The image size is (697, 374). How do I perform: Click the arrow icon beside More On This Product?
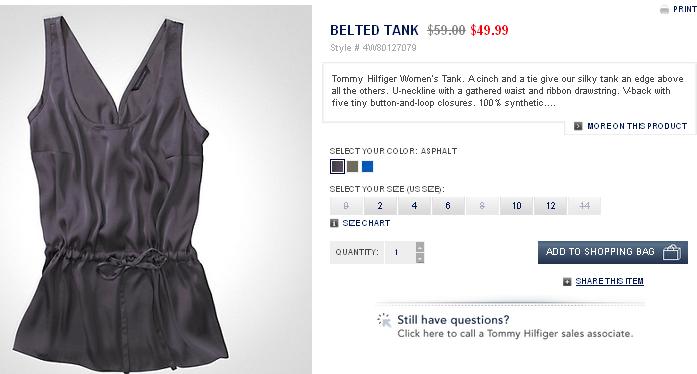(x=578, y=126)
